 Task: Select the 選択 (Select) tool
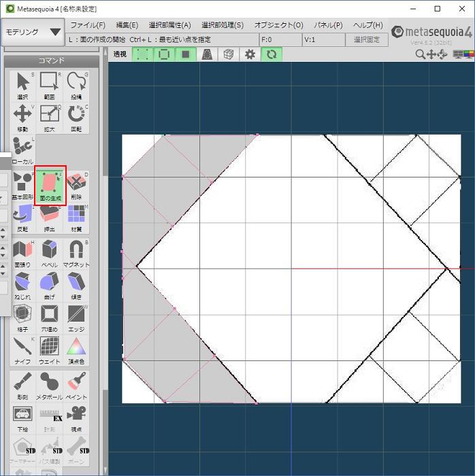(23, 85)
